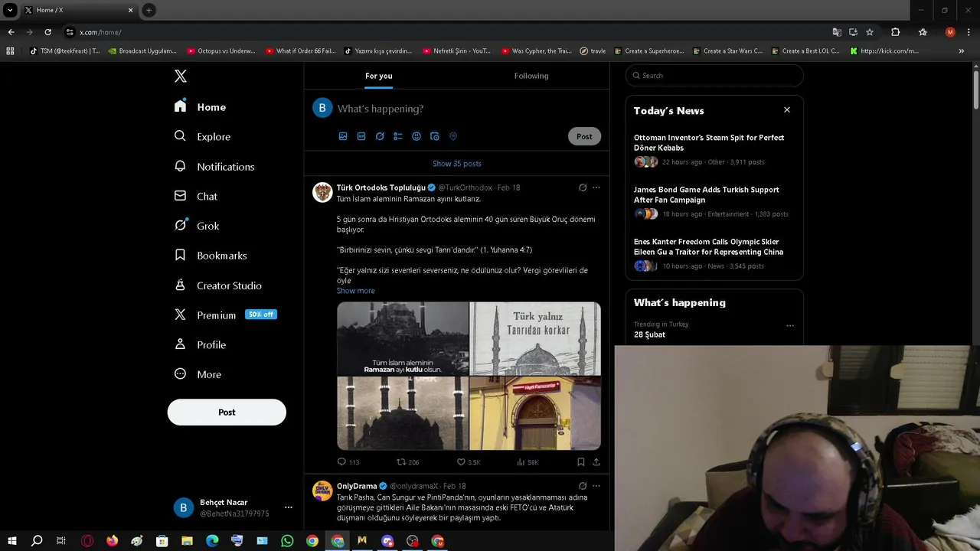980x551 pixels.
Task: Open Windows Start menu
Action: click(11, 541)
